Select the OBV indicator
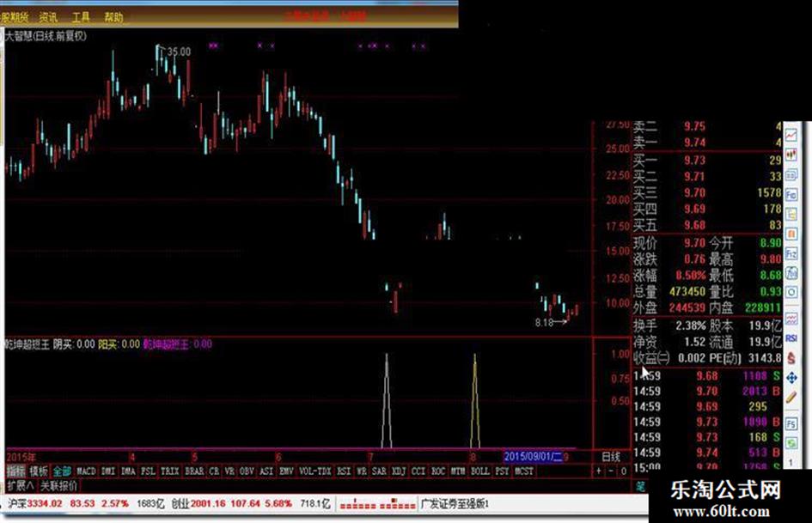This screenshot has height=523, width=812. (247, 471)
